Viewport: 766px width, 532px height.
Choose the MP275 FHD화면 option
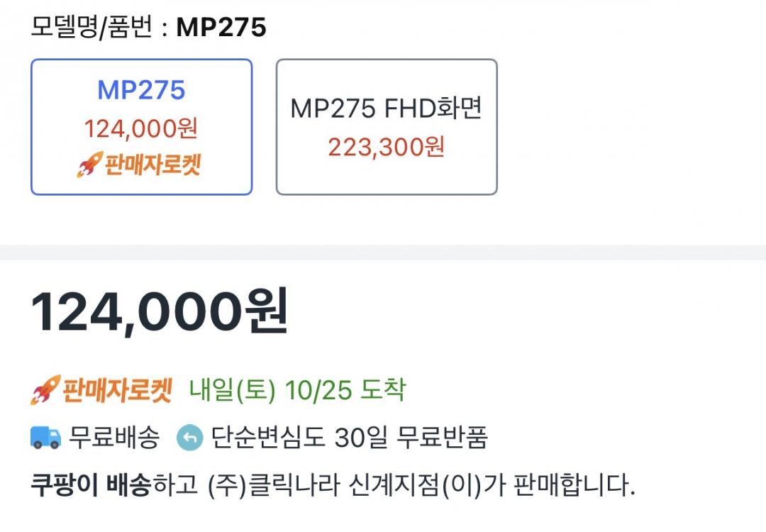click(x=387, y=126)
